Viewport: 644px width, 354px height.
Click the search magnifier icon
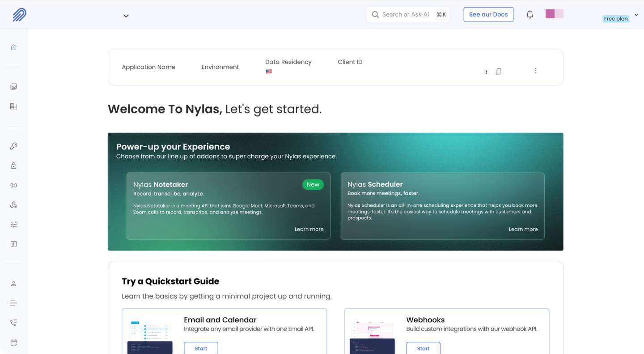point(375,15)
